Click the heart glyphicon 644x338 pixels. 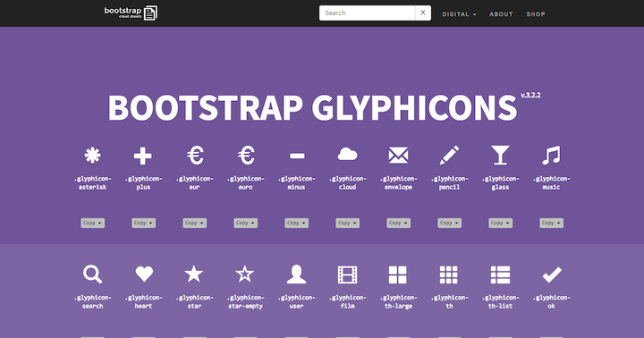click(x=144, y=274)
